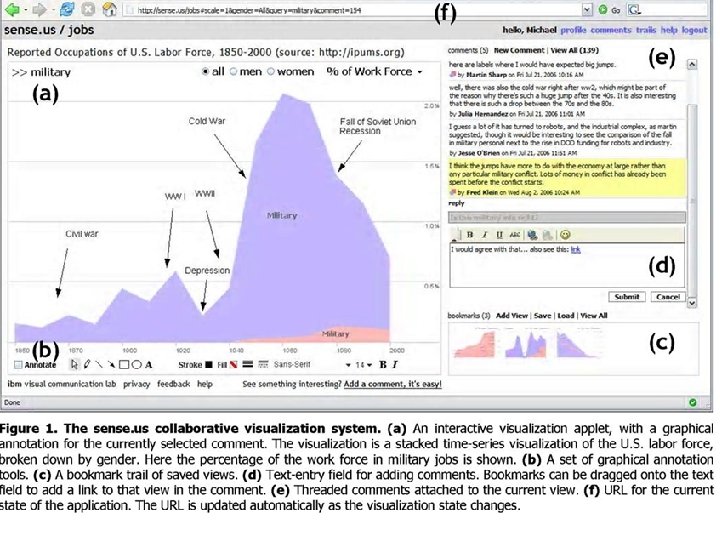The height and width of the screenshot is (540, 720).
Task: Select the arrow pointer annotation tool
Action: tap(74, 365)
